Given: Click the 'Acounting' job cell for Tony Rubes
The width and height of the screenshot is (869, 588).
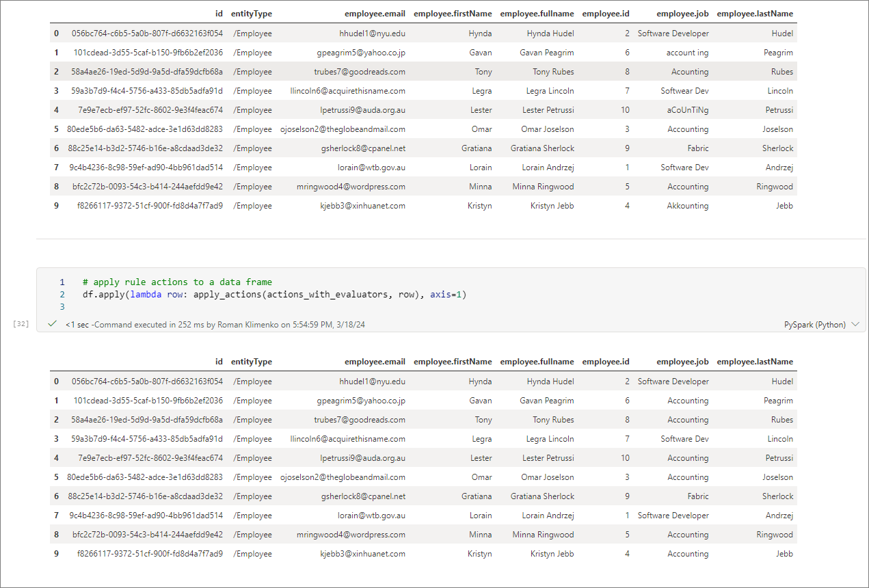Looking at the screenshot, I should coord(689,72).
